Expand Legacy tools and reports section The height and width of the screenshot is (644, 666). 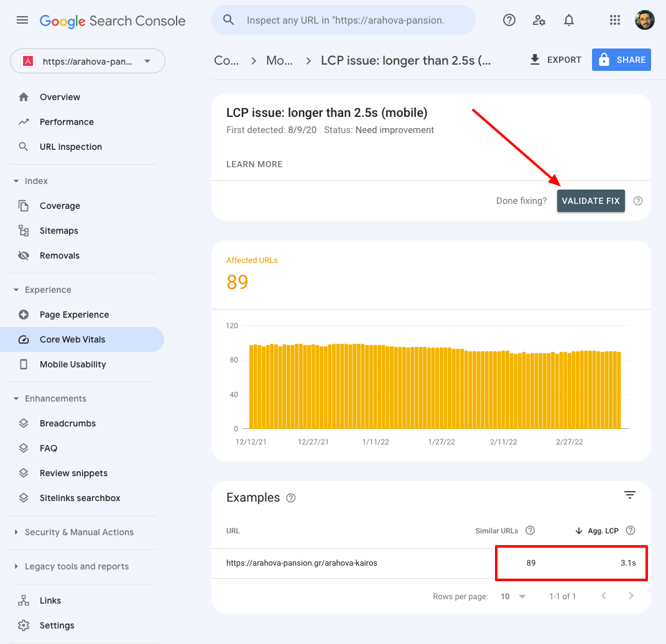[x=16, y=566]
